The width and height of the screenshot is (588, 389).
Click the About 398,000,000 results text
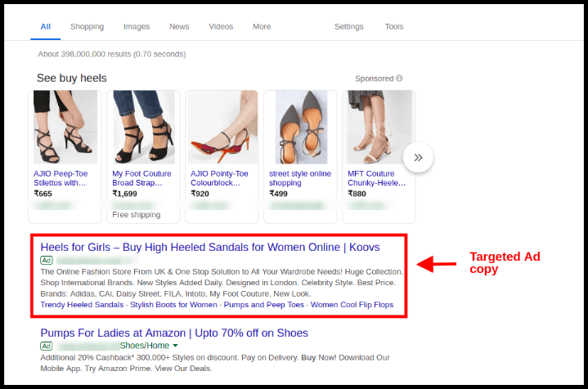[112, 54]
